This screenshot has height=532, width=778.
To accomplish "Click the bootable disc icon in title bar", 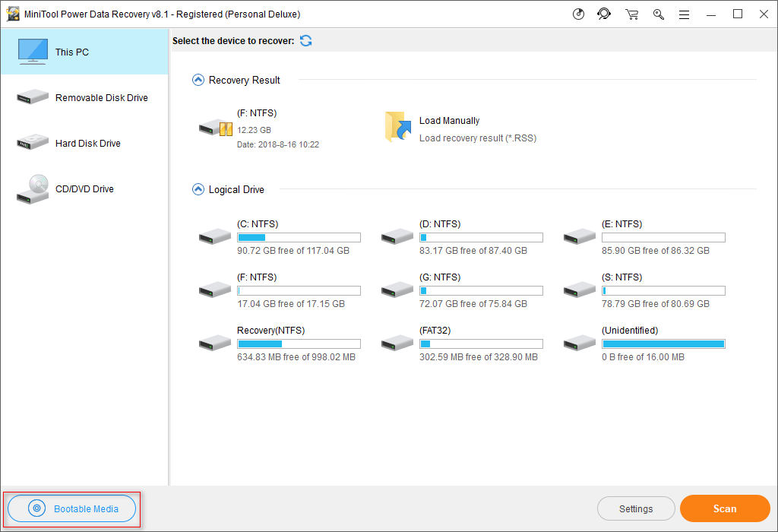I will point(578,14).
